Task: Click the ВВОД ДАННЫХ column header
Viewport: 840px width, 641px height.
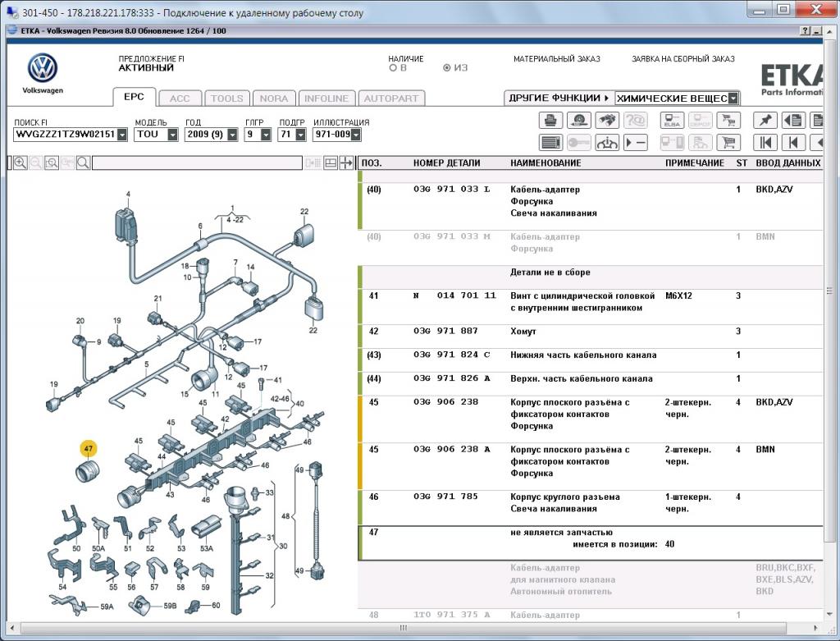Action: click(x=788, y=163)
